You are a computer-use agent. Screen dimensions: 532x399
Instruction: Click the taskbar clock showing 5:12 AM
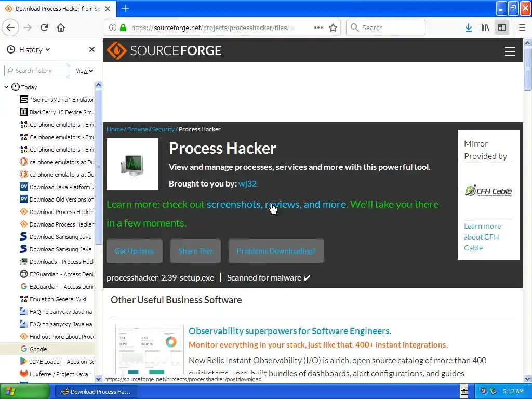513,391
